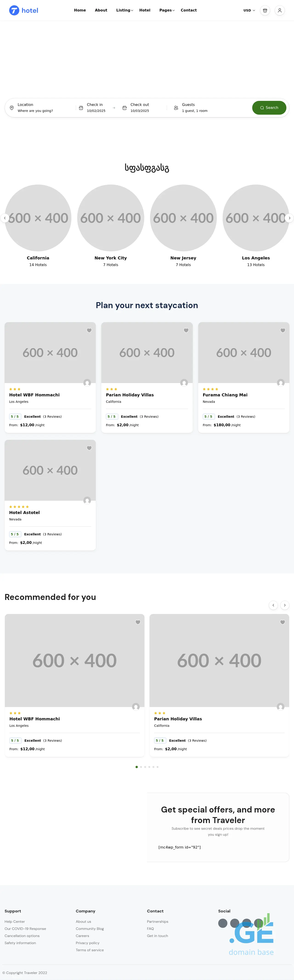Open the About menu item

point(101,11)
